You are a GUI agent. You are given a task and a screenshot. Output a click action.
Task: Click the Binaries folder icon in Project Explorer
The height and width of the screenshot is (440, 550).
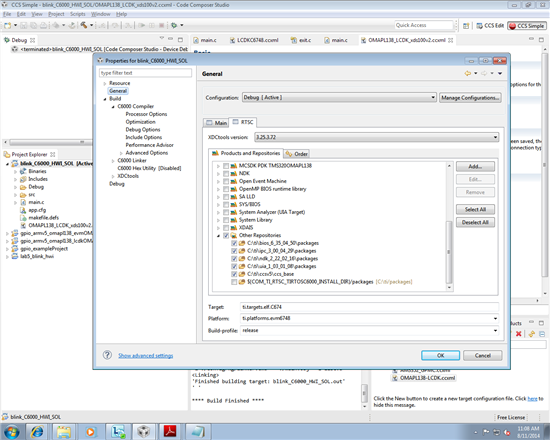coord(23,171)
